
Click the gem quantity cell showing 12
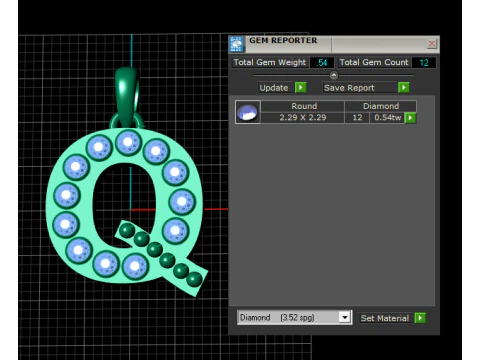pos(357,118)
